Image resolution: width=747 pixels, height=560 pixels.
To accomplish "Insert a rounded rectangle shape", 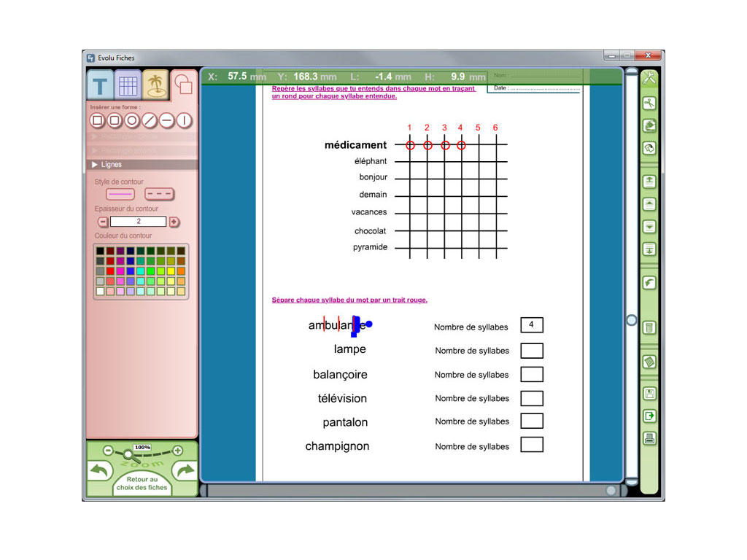I will 115,120.
